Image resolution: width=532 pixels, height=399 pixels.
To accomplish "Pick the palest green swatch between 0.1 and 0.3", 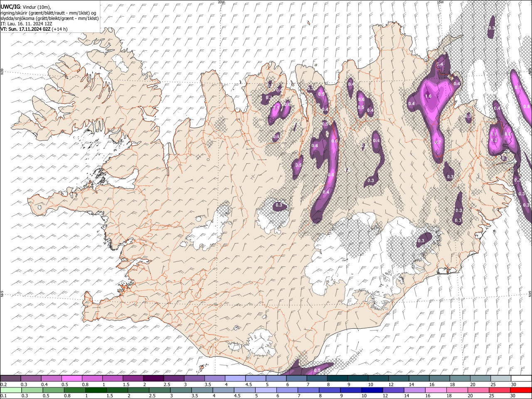I will (x=10, y=390).
